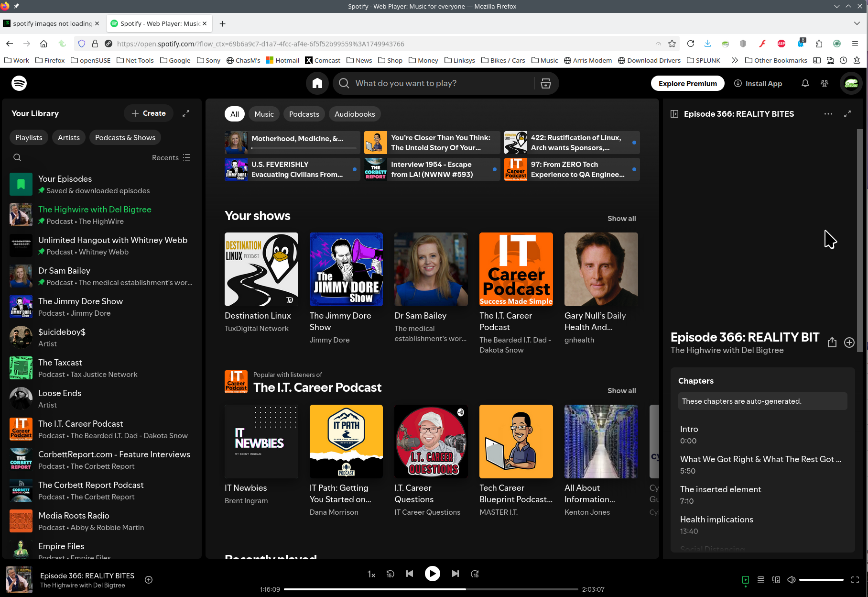This screenshot has width=868, height=597.
Task: Open Other Bookmarks folder
Action: [x=776, y=60]
